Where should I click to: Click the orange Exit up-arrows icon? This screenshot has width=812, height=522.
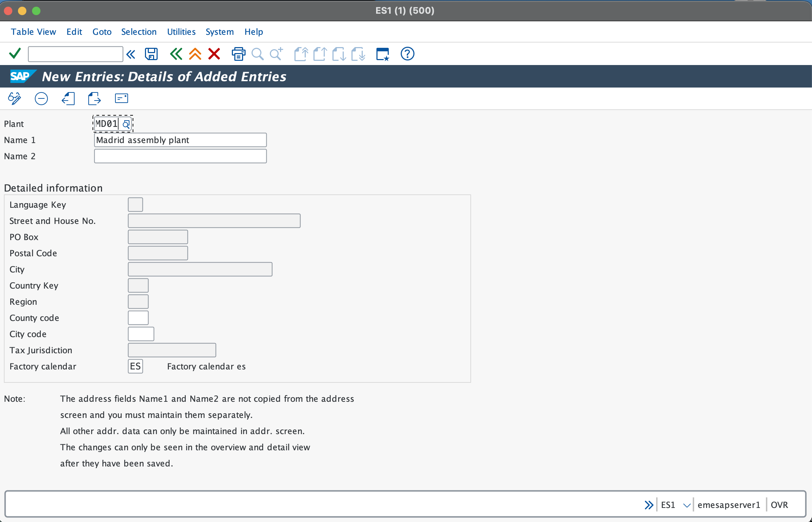(195, 54)
